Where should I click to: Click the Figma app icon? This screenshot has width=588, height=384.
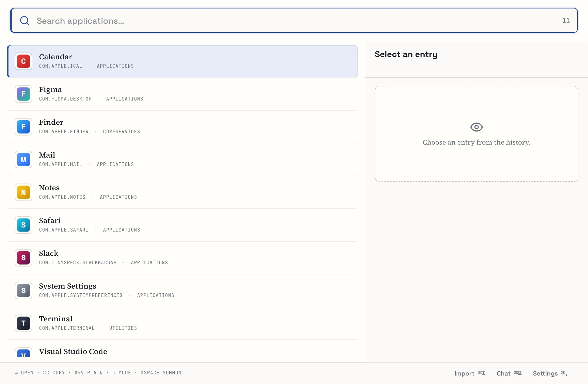[x=23, y=94]
